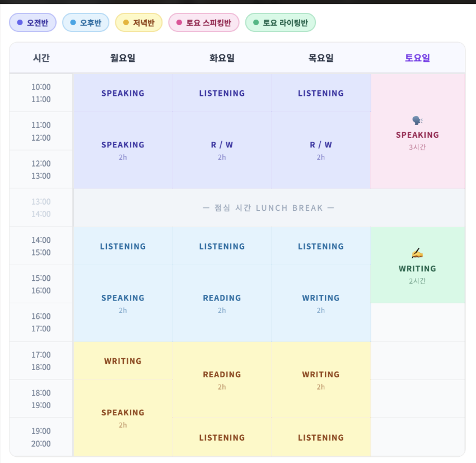
Task: Select the 토요 라이팅반 legend chip
Action: pyautogui.click(x=281, y=22)
